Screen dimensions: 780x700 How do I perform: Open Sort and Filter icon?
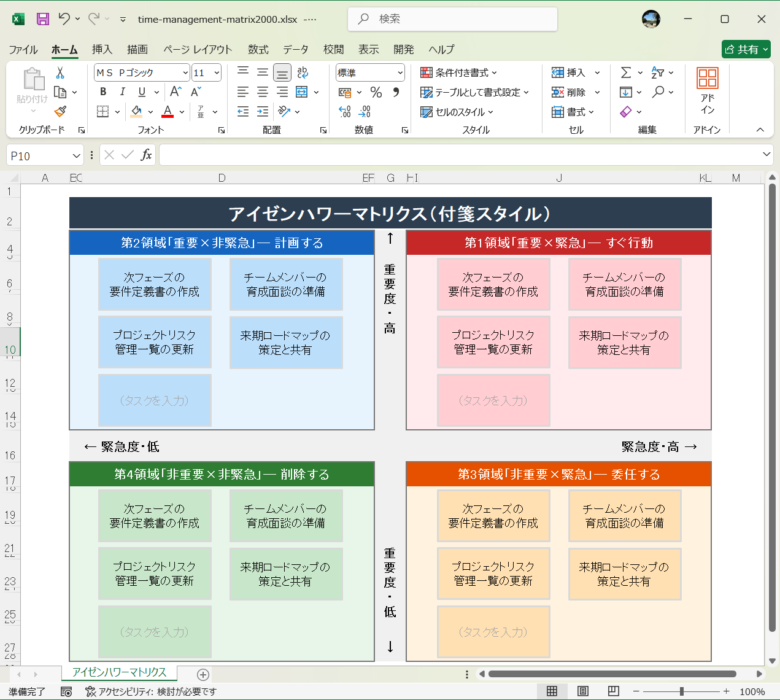click(x=657, y=72)
